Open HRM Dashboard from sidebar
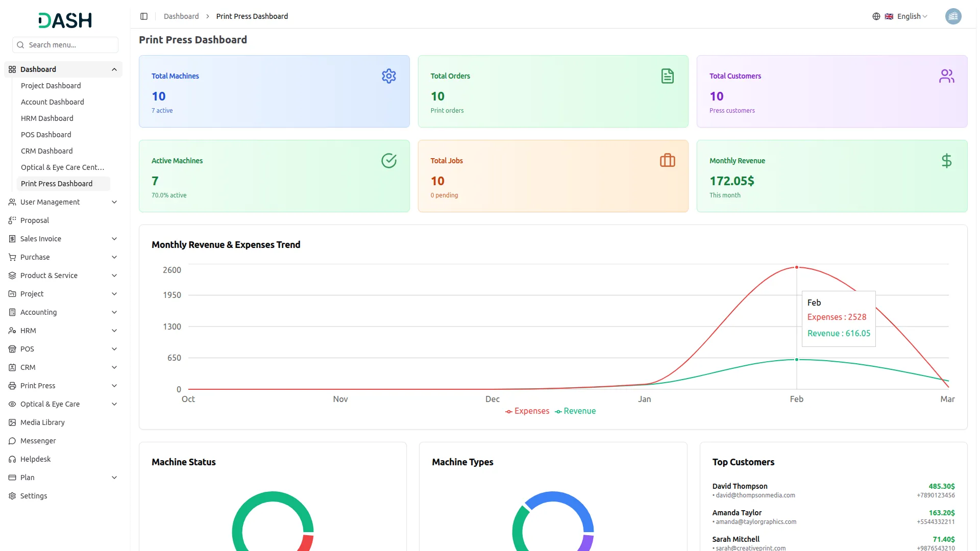 click(x=47, y=118)
